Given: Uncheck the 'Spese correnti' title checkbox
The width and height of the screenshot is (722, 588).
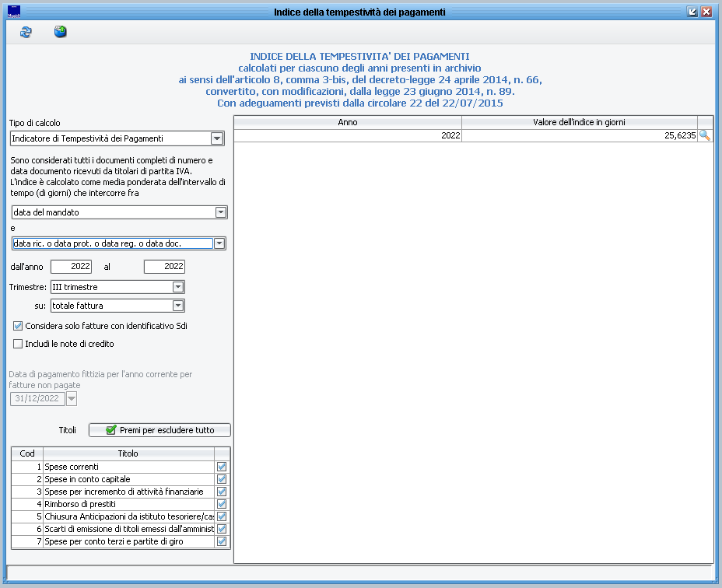Looking at the screenshot, I should (222, 467).
